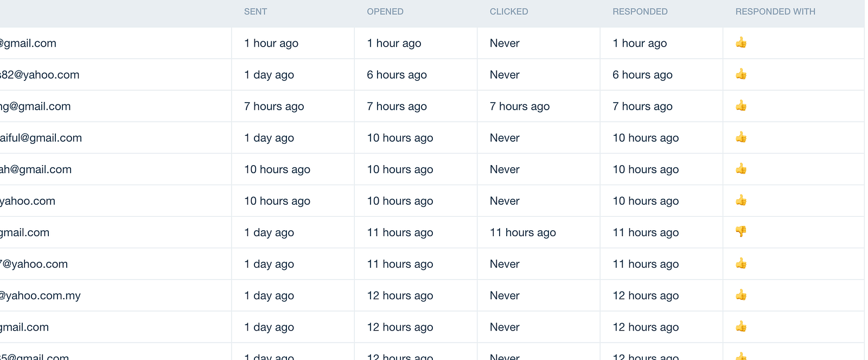Click thumbs-up icon in the 82@yahoo.com row

click(x=741, y=74)
